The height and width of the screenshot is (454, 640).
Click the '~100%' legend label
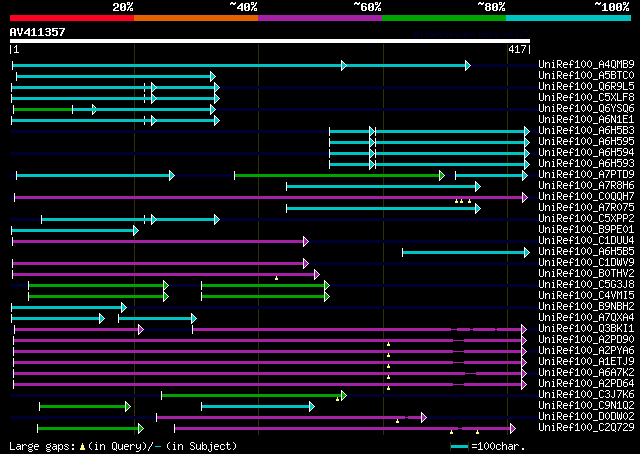[x=612, y=7]
